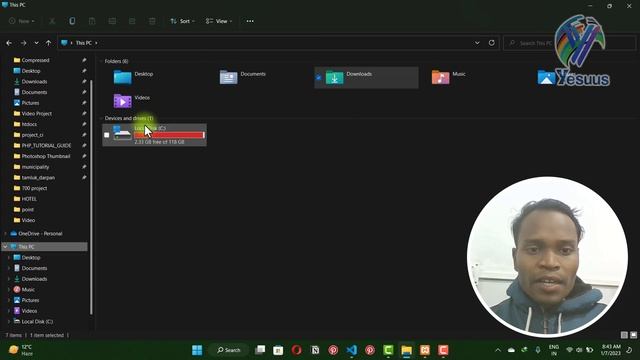Tick the Local Disk (C:) checkbox
The image size is (640, 360).
click(107, 135)
